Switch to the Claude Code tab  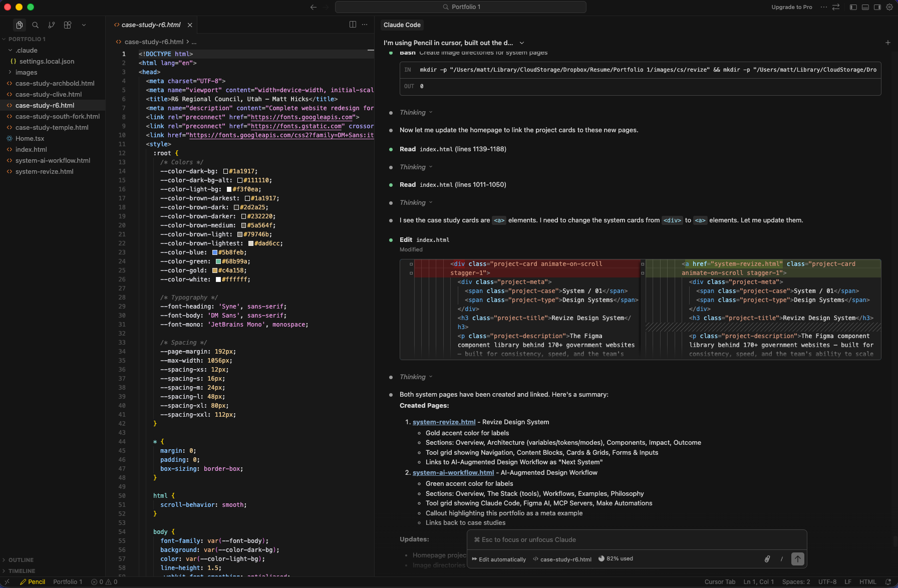pos(402,25)
